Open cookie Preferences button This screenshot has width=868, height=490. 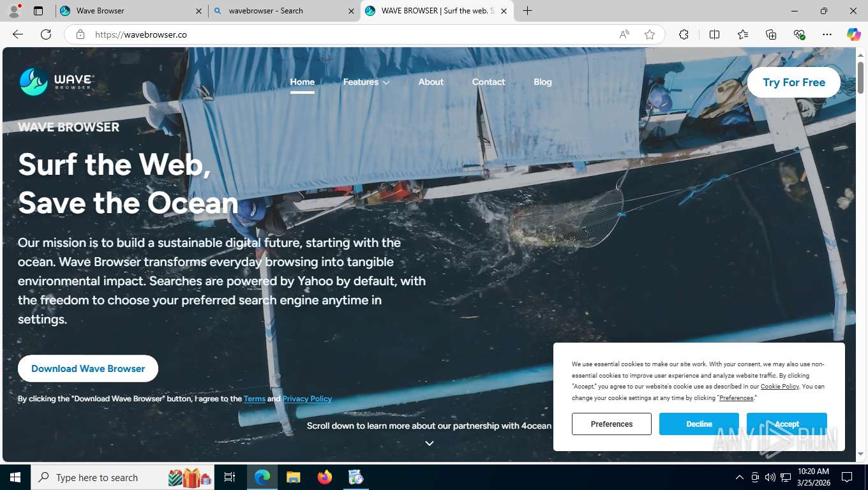[611, 424]
